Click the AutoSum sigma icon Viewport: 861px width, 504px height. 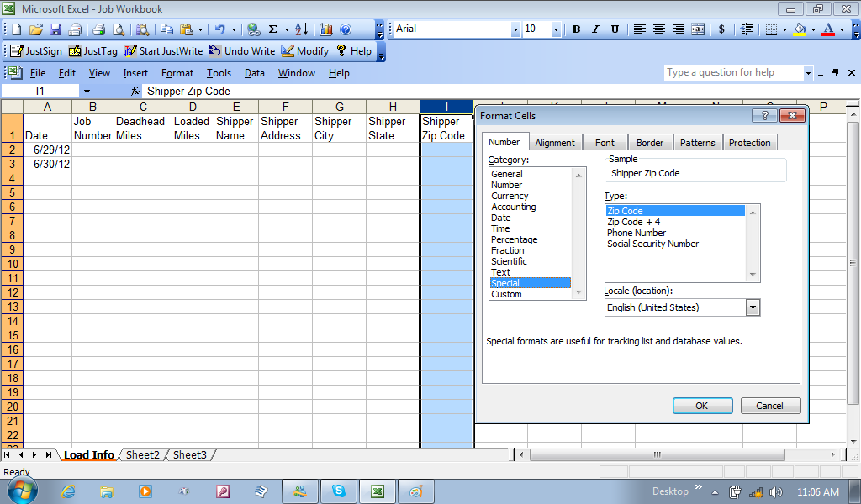[273, 29]
